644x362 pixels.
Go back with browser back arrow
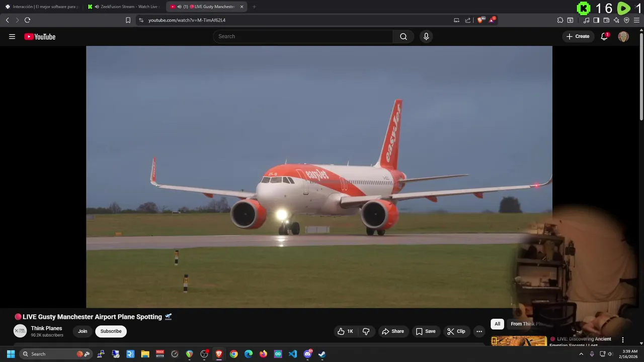(x=7, y=20)
